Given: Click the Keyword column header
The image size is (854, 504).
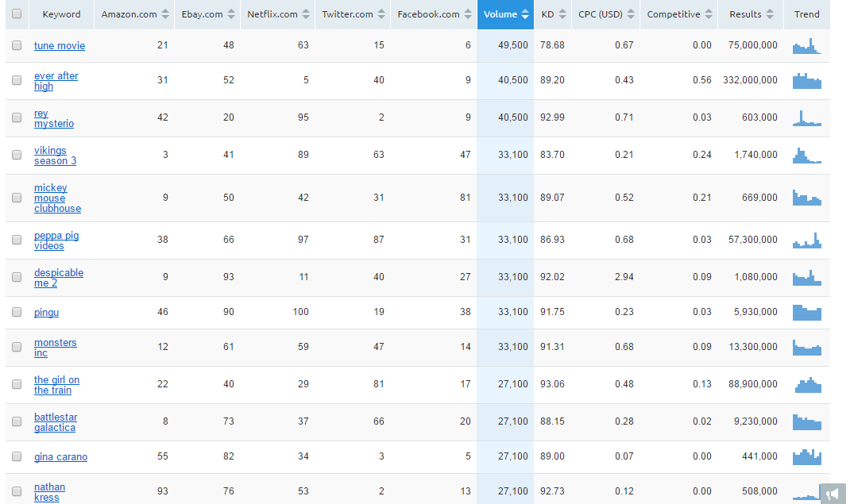Looking at the screenshot, I should pos(61,14).
